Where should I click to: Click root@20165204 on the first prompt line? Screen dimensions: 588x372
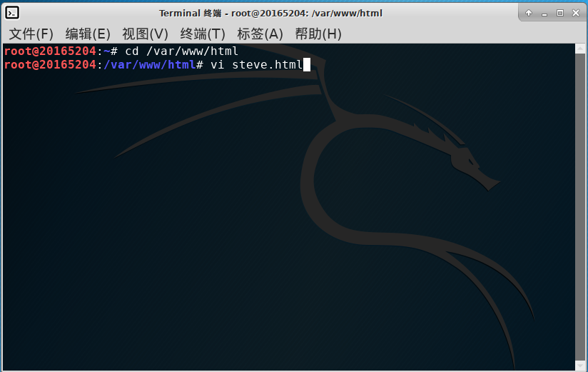(x=50, y=51)
